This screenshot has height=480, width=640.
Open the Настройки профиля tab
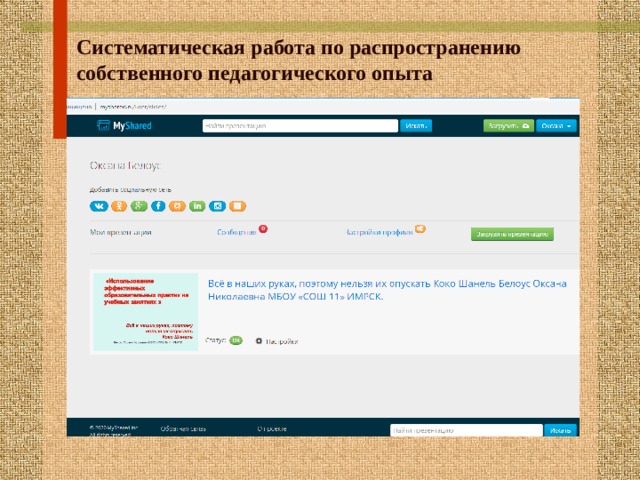pyautogui.click(x=380, y=232)
